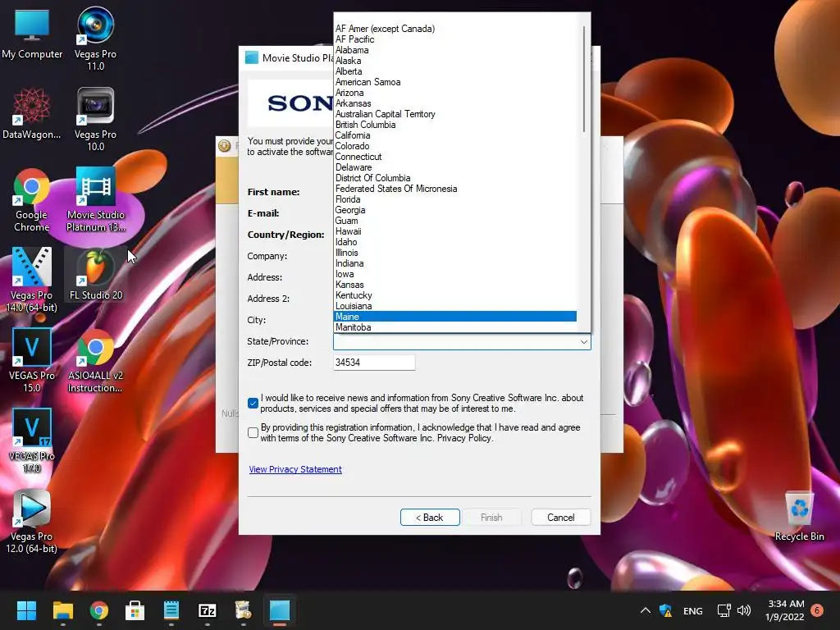Check the privacy policy acknowledgment checkbox
The image size is (840, 630).
[x=253, y=432]
